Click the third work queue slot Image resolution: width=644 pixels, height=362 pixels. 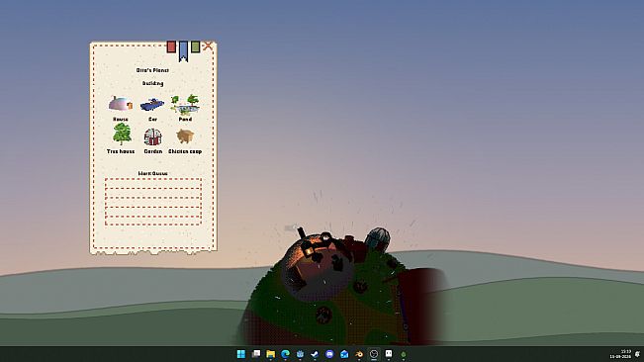pos(153,203)
